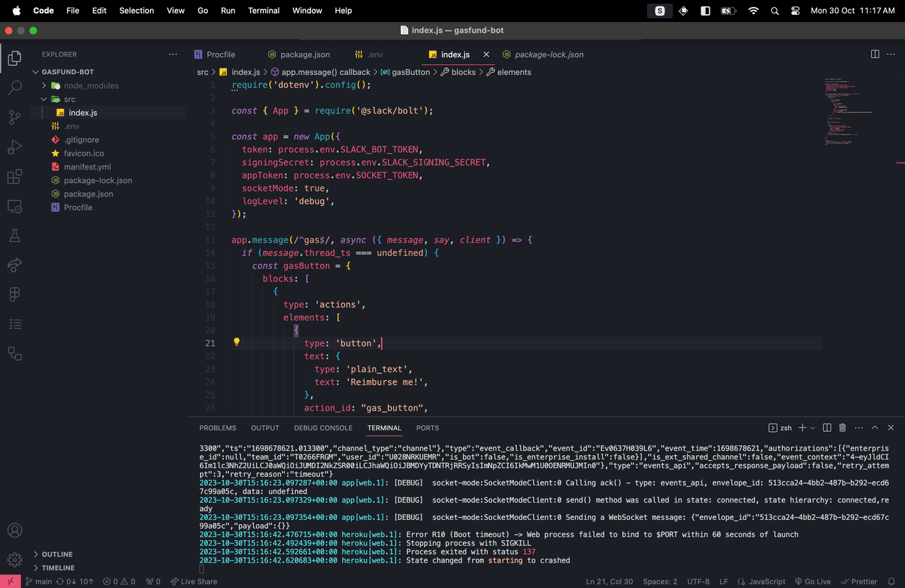Click JavaScript language mode in status bar
Screen dimensions: 905x588
[762, 582]
